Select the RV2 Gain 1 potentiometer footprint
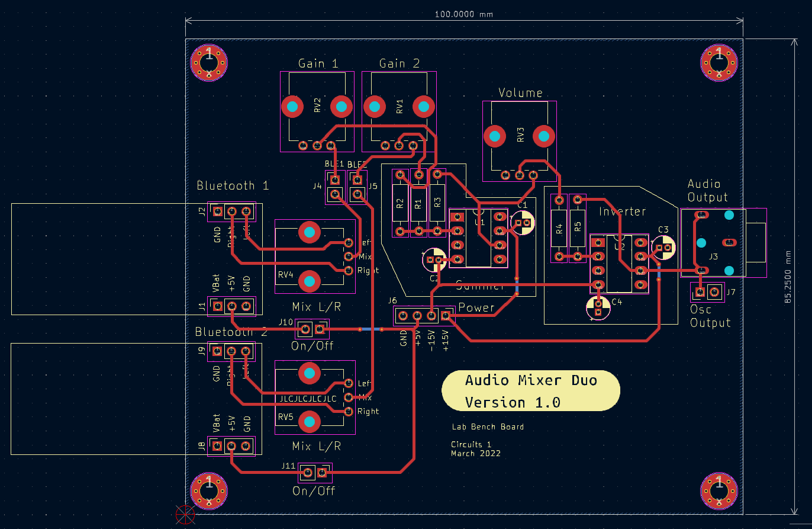 click(x=317, y=112)
